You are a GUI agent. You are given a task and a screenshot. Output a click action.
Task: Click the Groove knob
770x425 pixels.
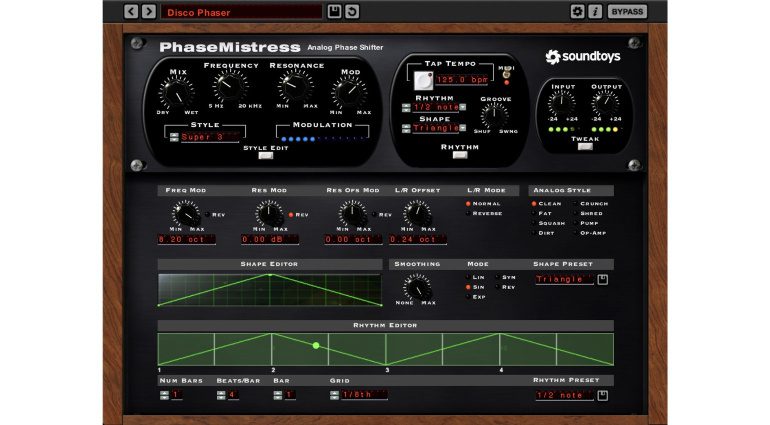coord(495,115)
